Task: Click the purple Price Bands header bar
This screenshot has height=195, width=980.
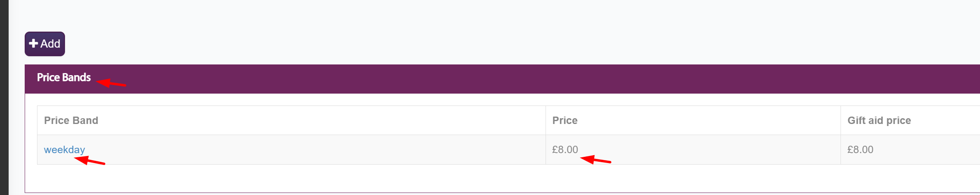Action: 494,79
